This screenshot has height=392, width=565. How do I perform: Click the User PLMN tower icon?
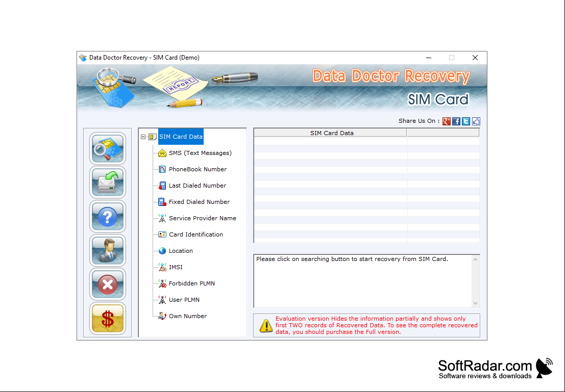(x=162, y=300)
